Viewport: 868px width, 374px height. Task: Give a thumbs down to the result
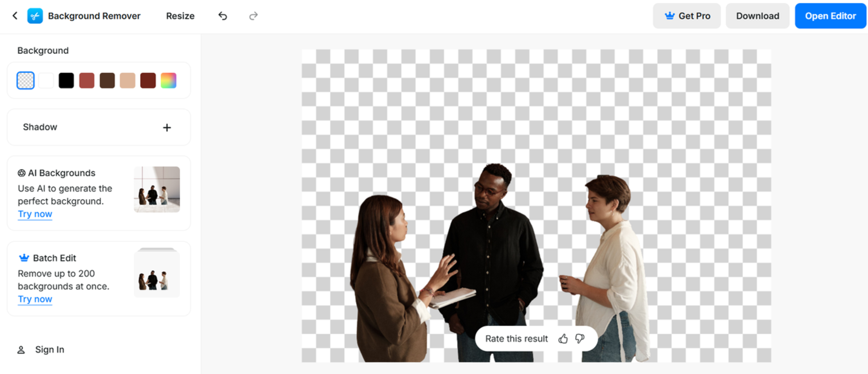[x=580, y=338]
